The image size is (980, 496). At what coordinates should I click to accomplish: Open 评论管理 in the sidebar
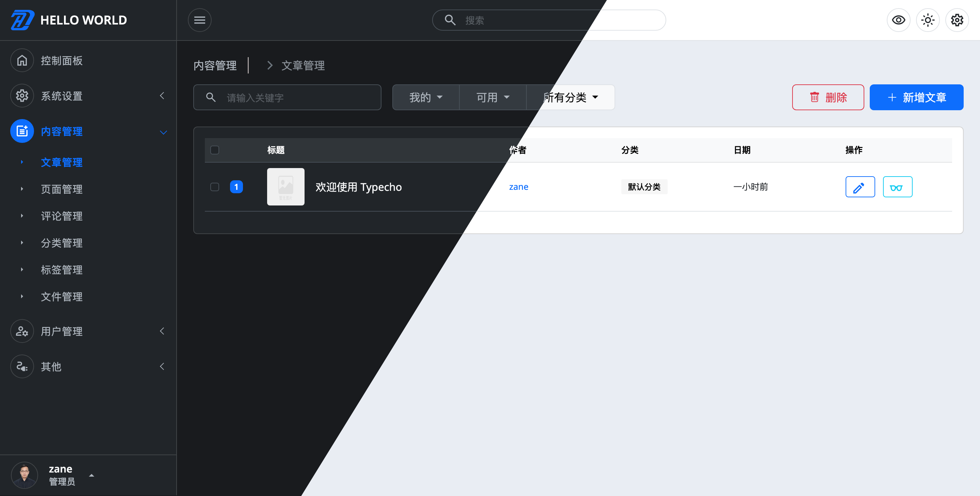62,216
